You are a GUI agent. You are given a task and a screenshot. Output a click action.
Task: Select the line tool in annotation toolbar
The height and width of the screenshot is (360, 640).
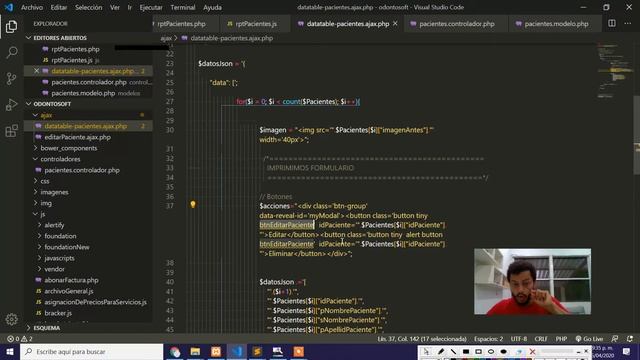453,351
